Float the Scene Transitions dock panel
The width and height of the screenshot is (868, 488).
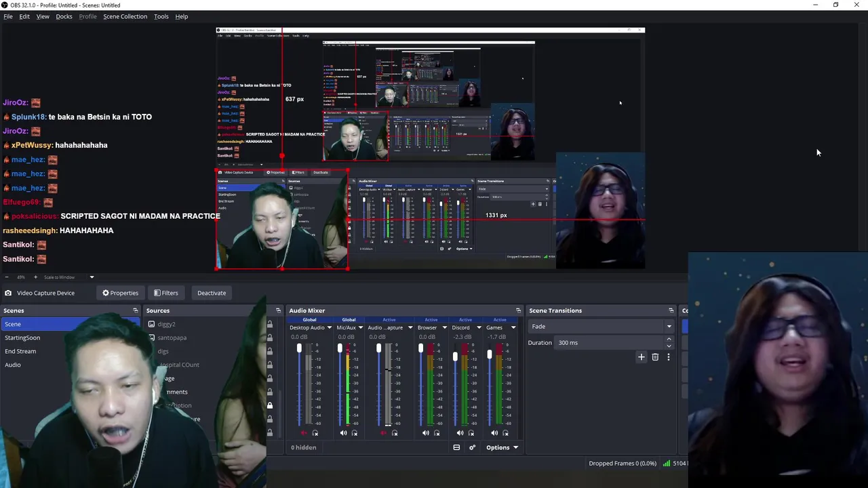pyautogui.click(x=671, y=310)
